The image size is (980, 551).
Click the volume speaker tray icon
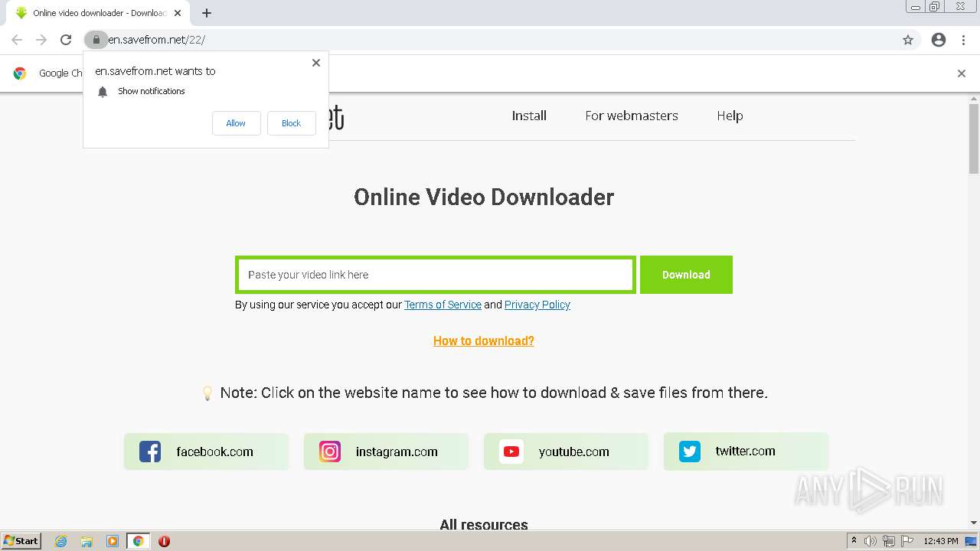tap(871, 541)
